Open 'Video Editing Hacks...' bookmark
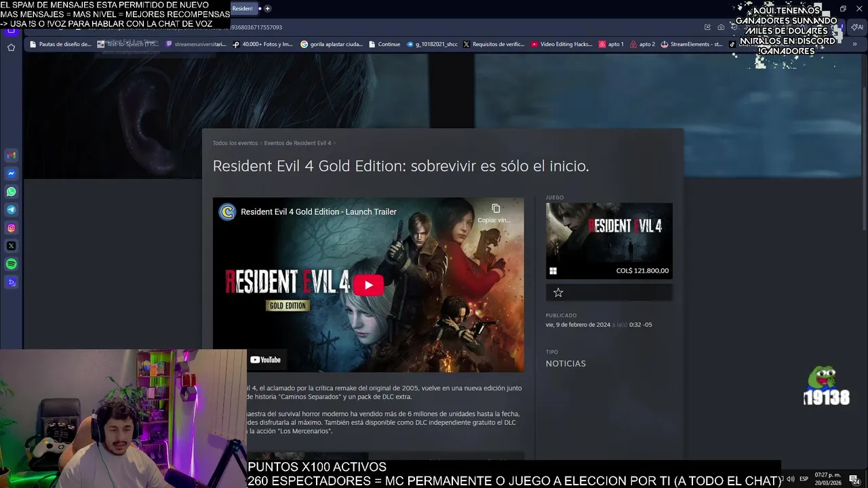 (561, 44)
